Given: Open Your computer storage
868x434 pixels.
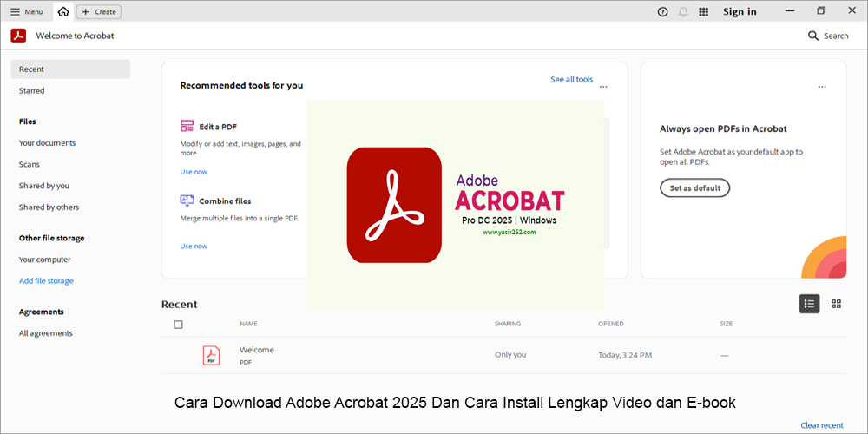Looking at the screenshot, I should point(45,260).
